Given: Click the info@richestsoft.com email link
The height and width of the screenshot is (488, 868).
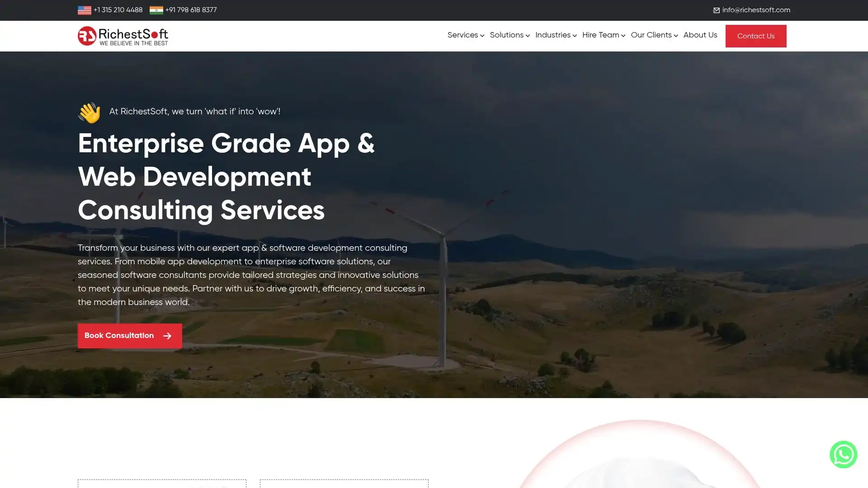Looking at the screenshot, I should click(x=756, y=10).
